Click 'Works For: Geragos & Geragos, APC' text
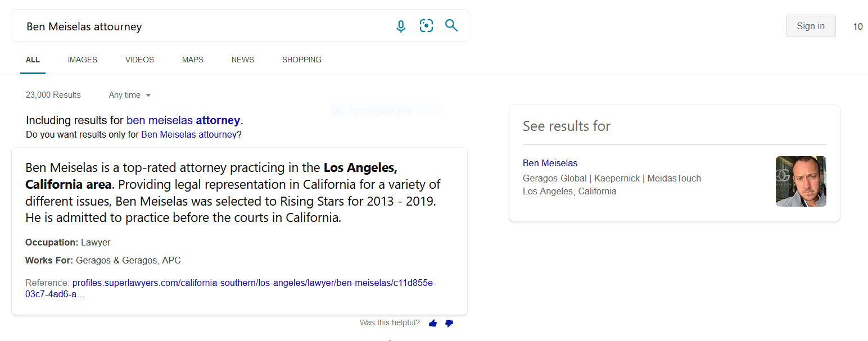The height and width of the screenshot is (341, 868). (x=103, y=261)
